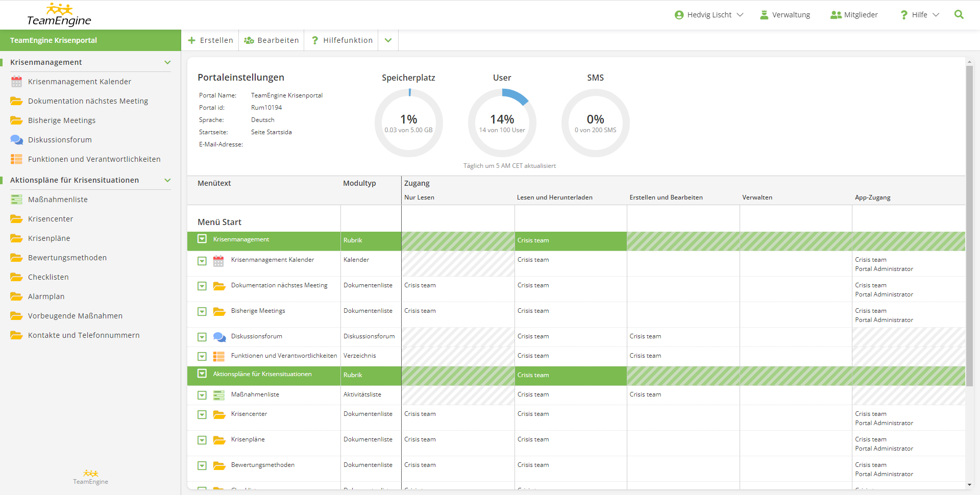Image resolution: width=980 pixels, height=495 pixels.
Task: Open the search magnifier icon
Action: pos(959,15)
